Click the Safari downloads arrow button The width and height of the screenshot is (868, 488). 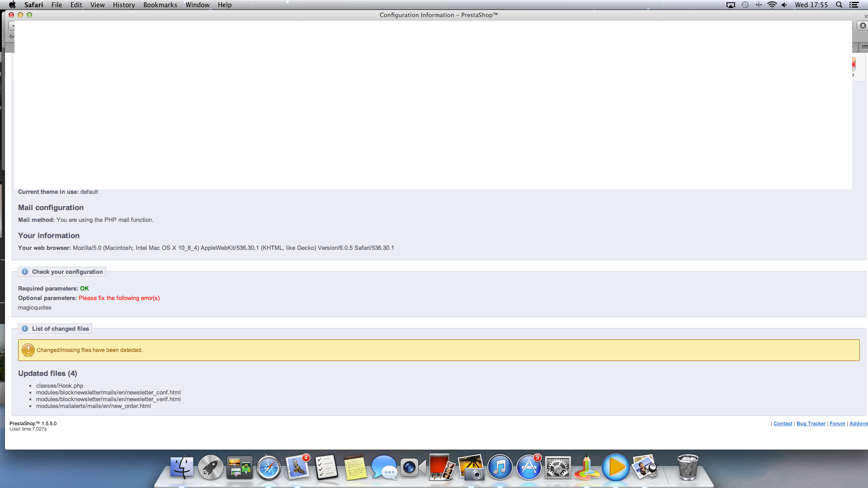(863, 26)
